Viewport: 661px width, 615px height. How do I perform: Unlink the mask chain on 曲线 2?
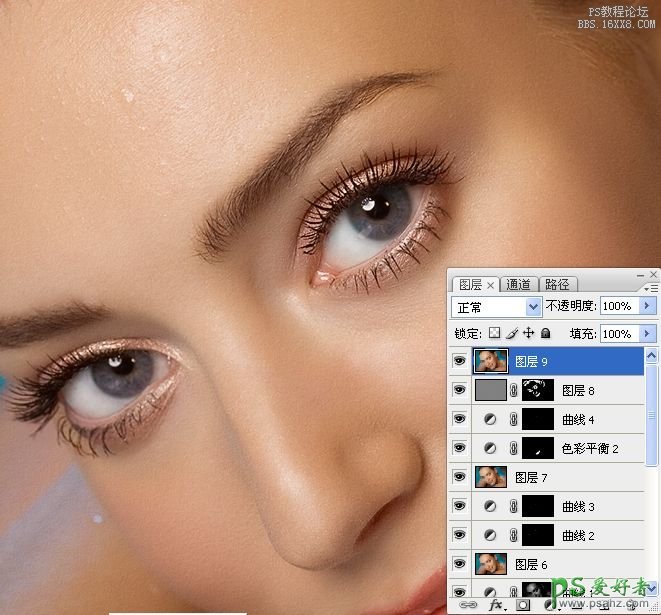click(513, 535)
